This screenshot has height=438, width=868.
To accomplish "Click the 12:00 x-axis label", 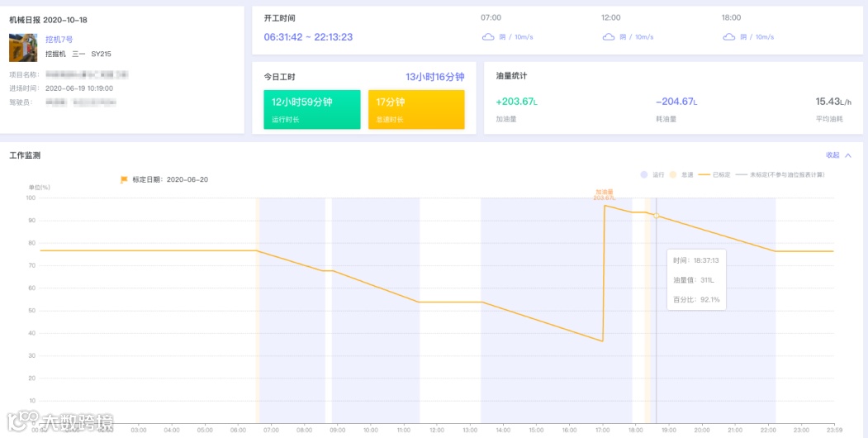I will (x=436, y=430).
